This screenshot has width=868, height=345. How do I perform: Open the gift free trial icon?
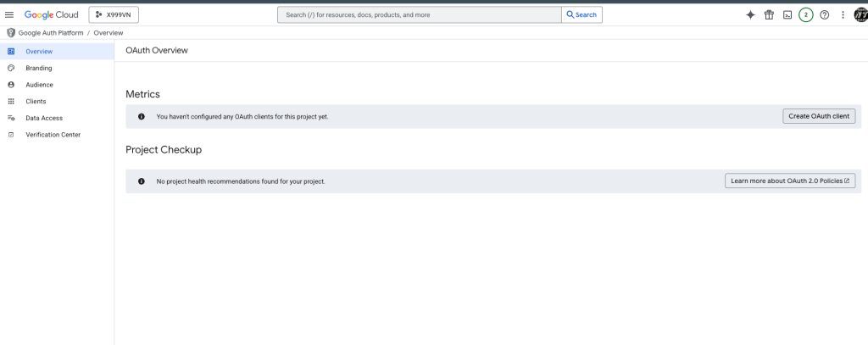tap(769, 15)
